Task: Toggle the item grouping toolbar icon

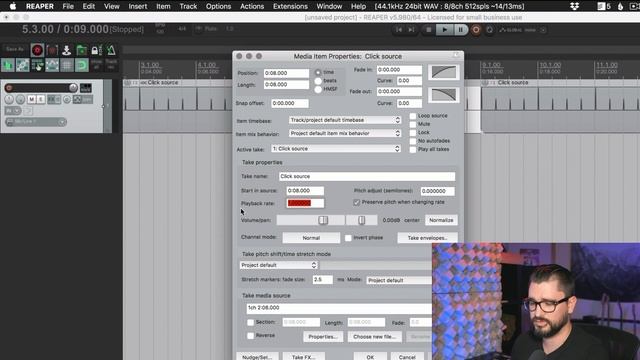Action: [x=22, y=65]
